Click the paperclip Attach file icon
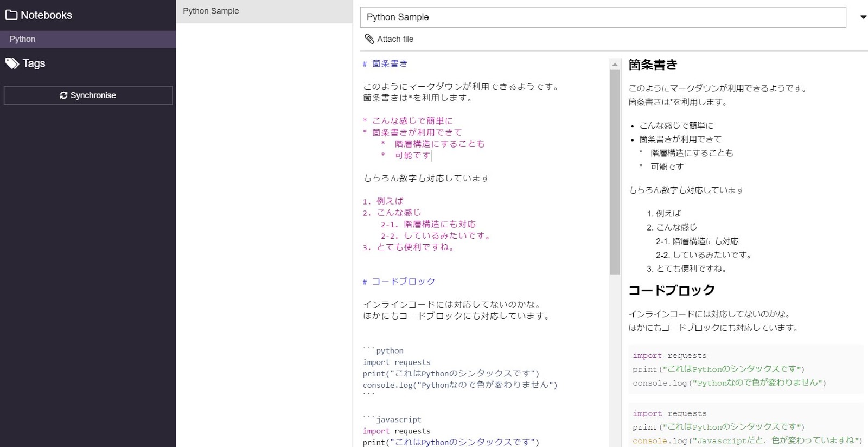 coord(369,39)
